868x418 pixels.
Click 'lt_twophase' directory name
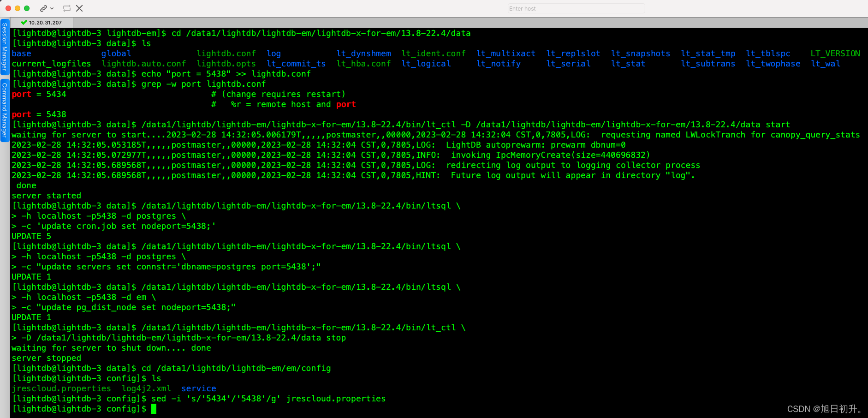(x=773, y=64)
